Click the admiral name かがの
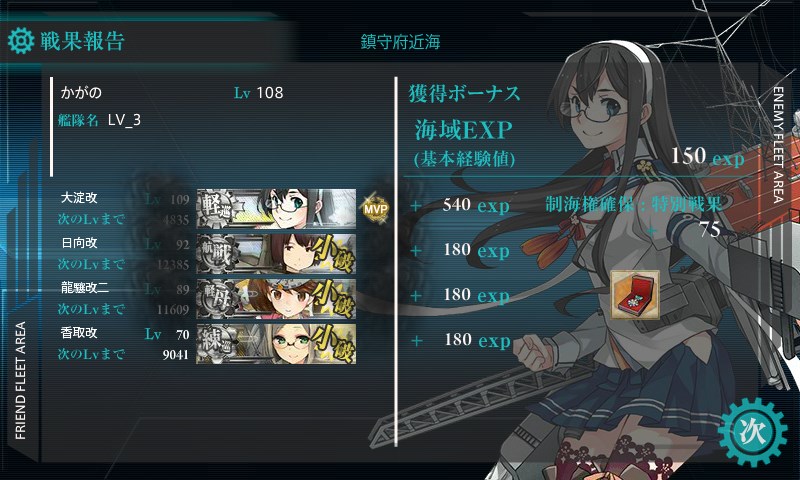The image size is (800, 480). [x=81, y=92]
